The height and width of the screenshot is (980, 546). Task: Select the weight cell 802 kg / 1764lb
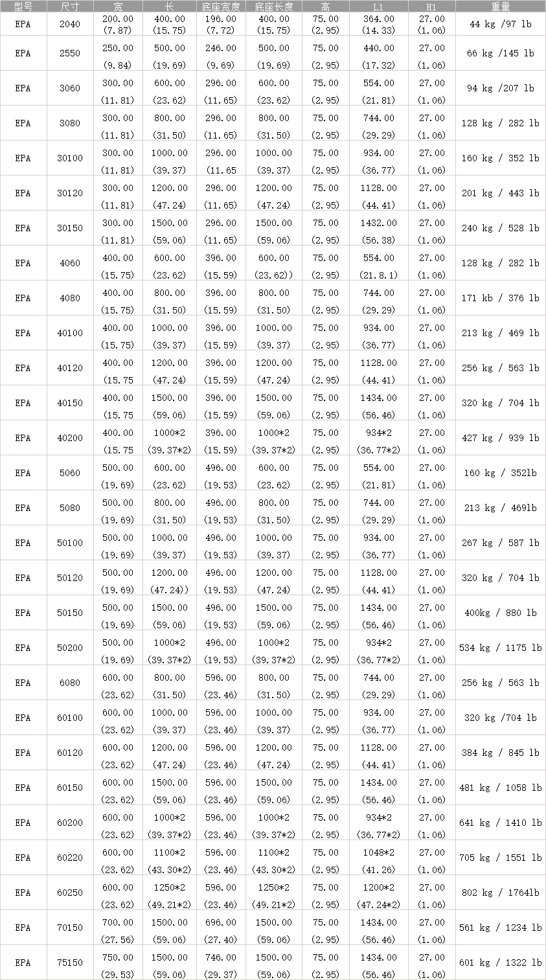pyautogui.click(x=500, y=893)
